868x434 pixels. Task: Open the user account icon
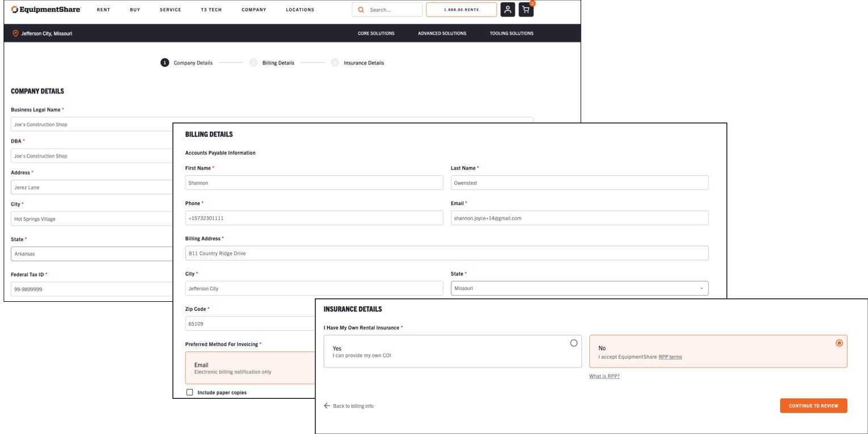coord(508,9)
